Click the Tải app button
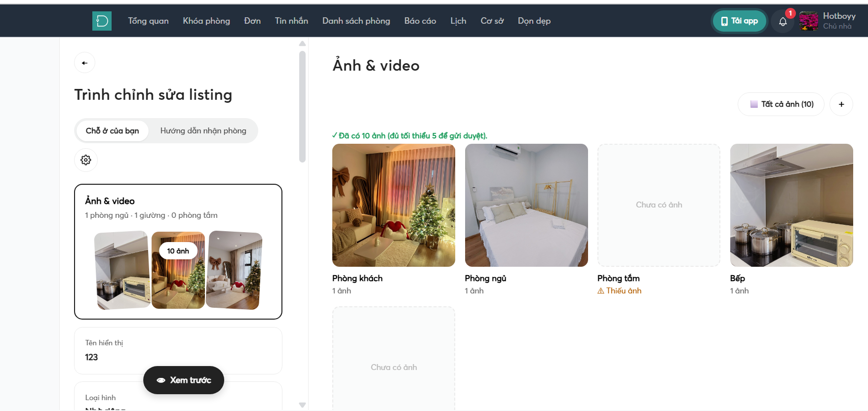 click(x=740, y=21)
